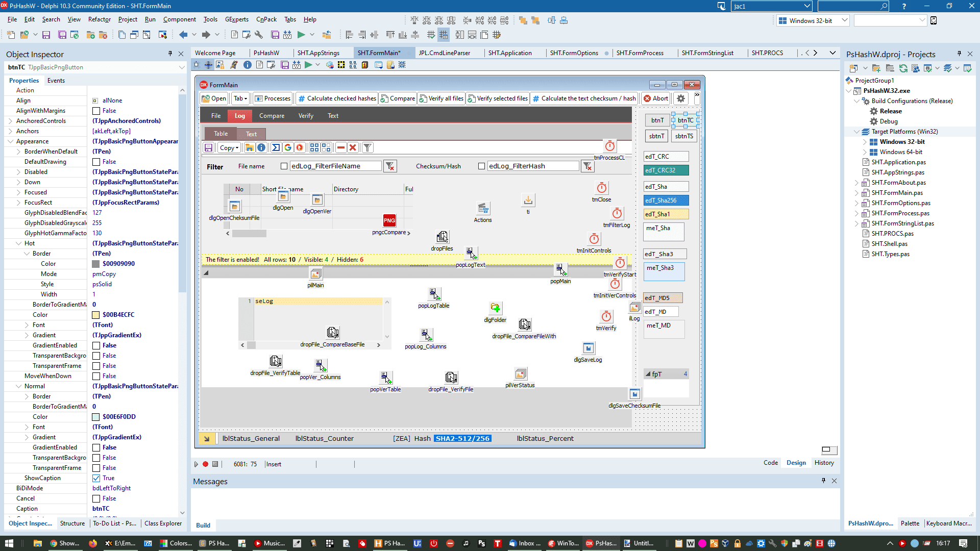The width and height of the screenshot is (980, 551).
Task: Select the dlgSaveLog component icon
Action: [588, 348]
